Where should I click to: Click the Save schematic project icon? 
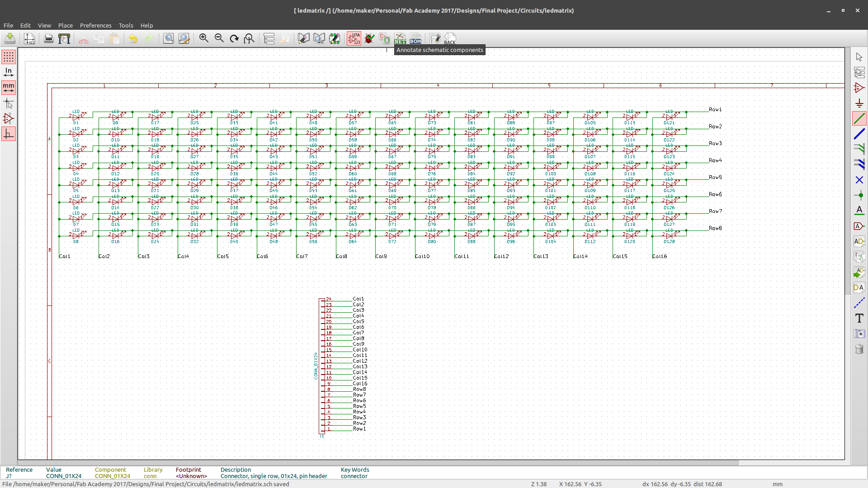tap(9, 38)
